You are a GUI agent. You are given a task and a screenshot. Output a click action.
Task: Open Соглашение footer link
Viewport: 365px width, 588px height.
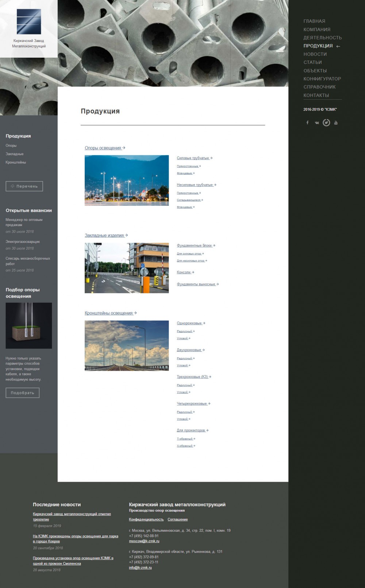(178, 519)
